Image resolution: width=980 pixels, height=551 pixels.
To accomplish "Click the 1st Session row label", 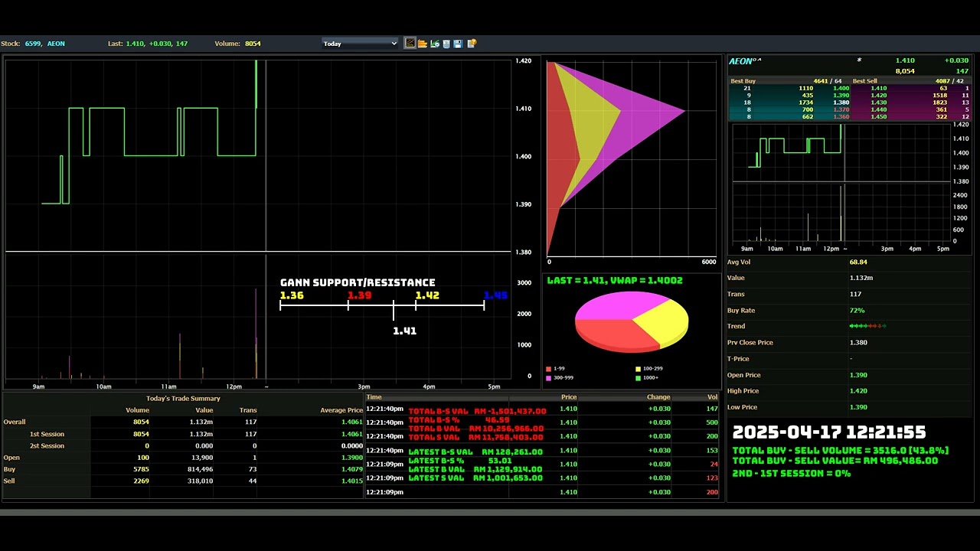I will (x=47, y=434).
